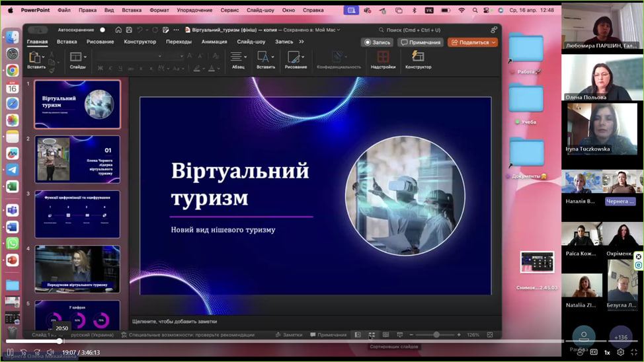Screen dimensions: 644x362
Task: Toggle closed captions on the video player
Action: (593, 352)
